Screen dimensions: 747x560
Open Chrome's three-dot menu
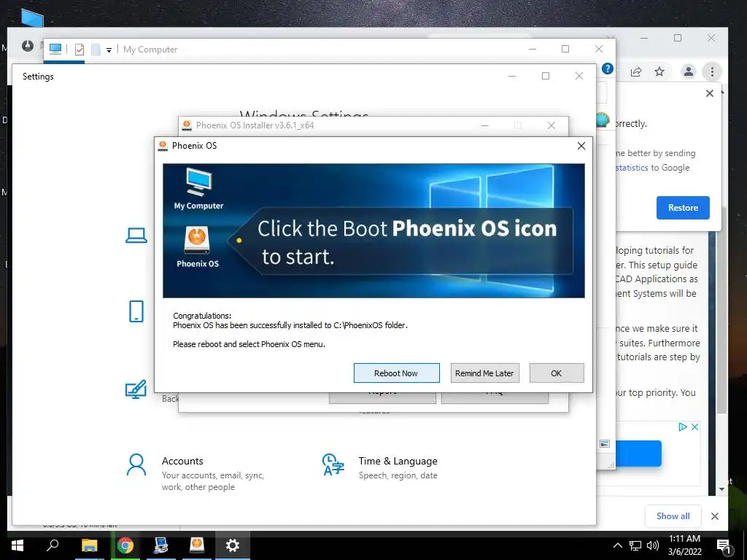click(712, 72)
